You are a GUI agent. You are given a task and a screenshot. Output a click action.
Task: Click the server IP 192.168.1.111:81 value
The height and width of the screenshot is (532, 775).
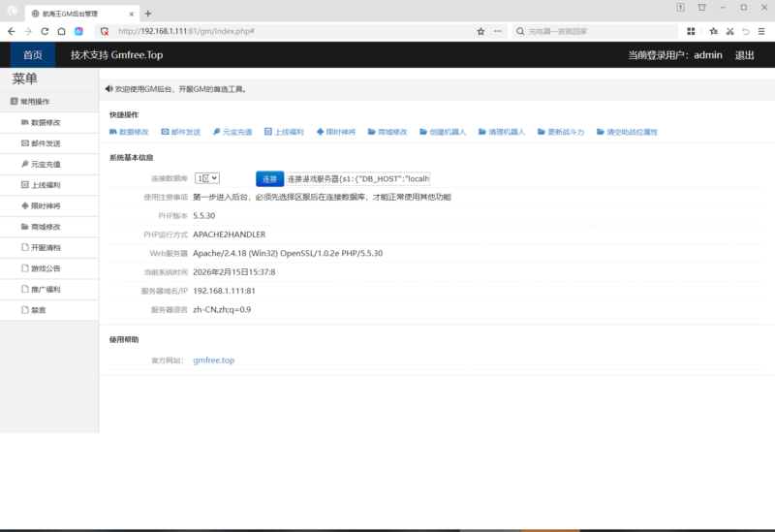click(224, 291)
